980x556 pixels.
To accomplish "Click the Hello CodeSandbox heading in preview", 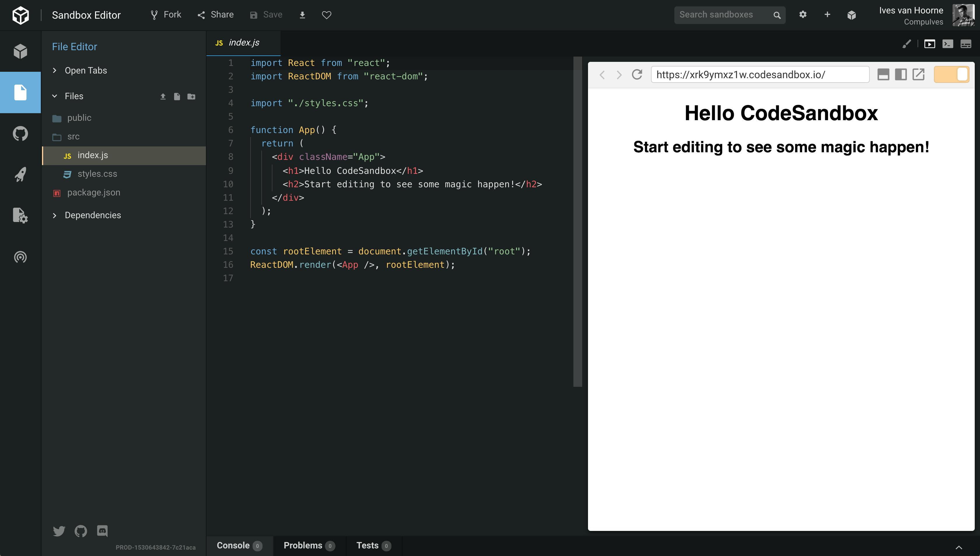I will 781,113.
